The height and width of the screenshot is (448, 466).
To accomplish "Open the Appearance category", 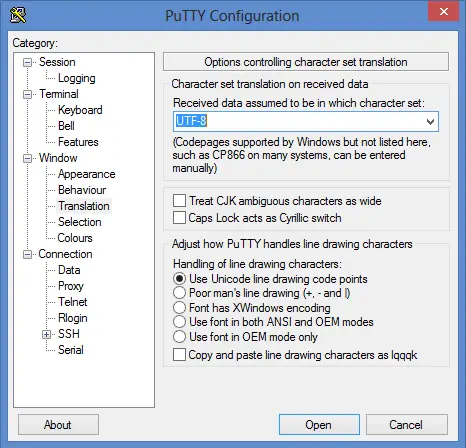I will coord(87,174).
